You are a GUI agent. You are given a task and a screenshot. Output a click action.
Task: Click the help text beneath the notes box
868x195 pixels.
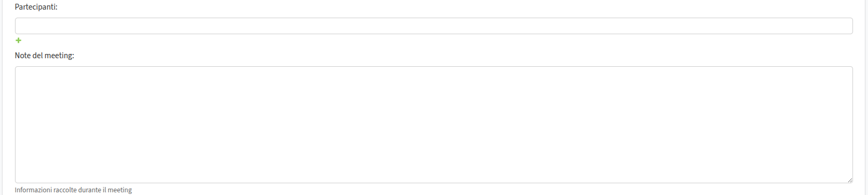coord(73,190)
